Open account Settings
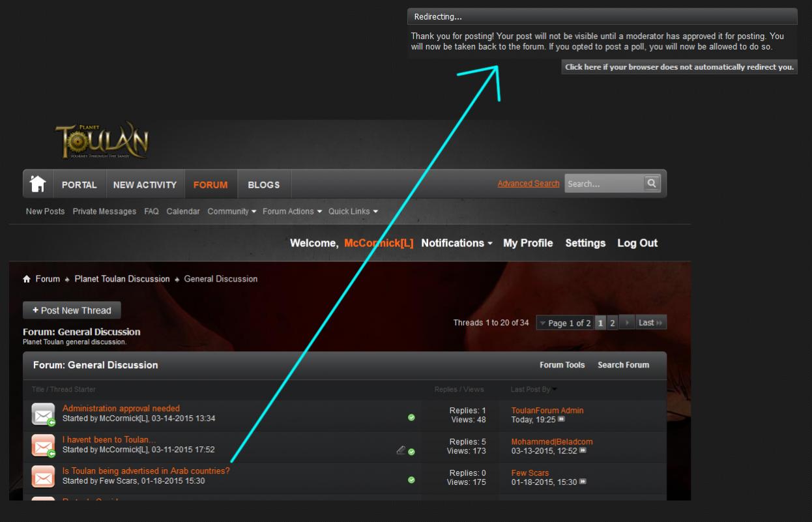 pyautogui.click(x=585, y=243)
